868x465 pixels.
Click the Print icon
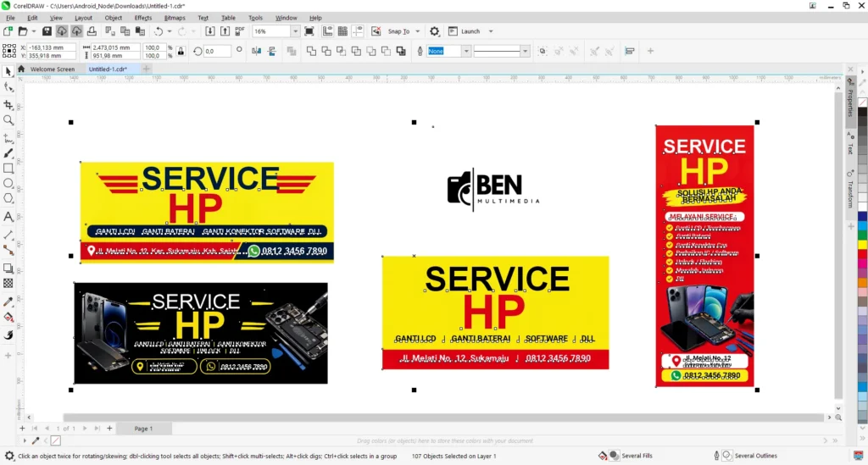click(92, 31)
